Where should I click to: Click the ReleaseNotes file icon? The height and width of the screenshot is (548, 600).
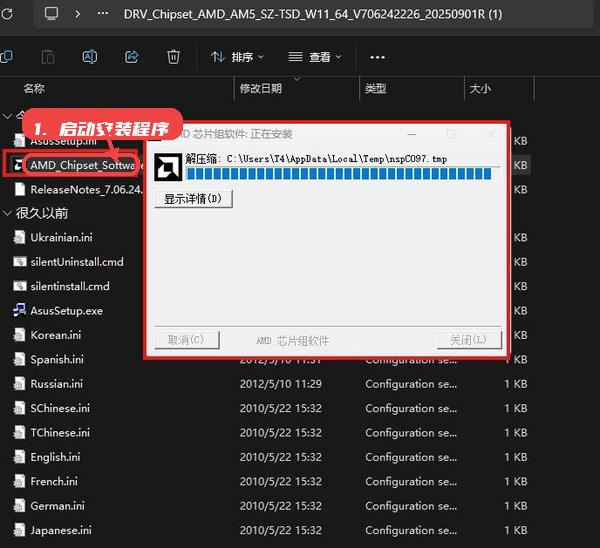pos(20,189)
